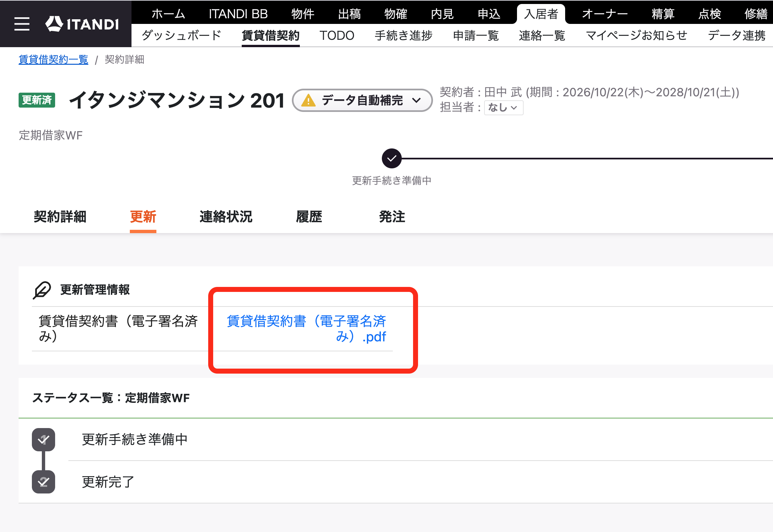
Task: Open the マイページお知らせ submenu
Action: pos(637,35)
